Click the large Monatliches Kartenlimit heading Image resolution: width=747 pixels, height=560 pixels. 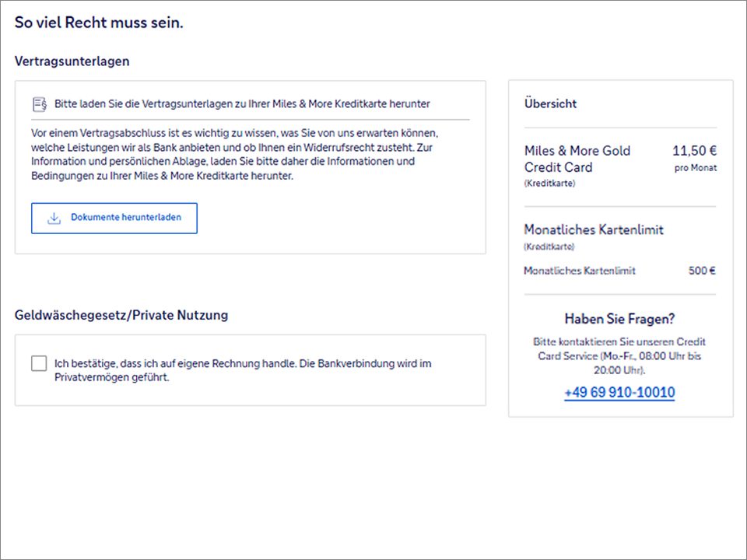pyautogui.click(x=593, y=230)
